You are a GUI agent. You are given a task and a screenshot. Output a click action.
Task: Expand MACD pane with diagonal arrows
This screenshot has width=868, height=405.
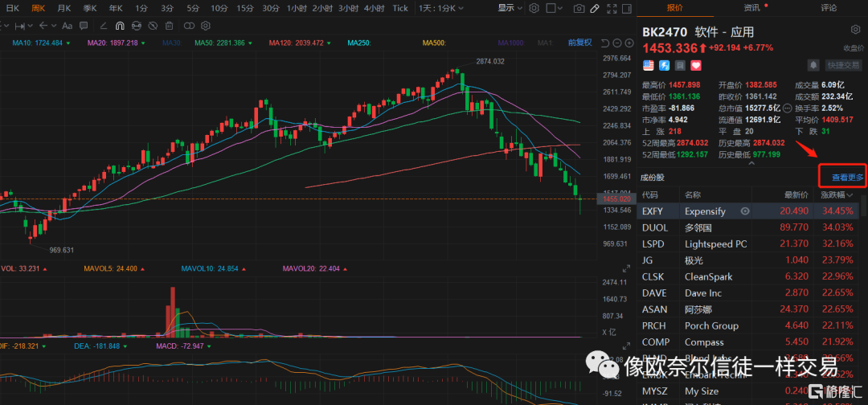click(x=626, y=346)
